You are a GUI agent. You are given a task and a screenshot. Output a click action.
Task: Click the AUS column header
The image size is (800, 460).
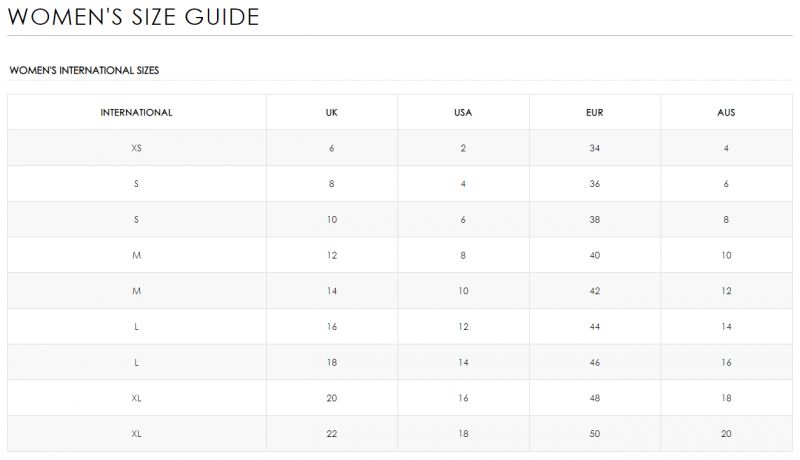[x=727, y=112]
